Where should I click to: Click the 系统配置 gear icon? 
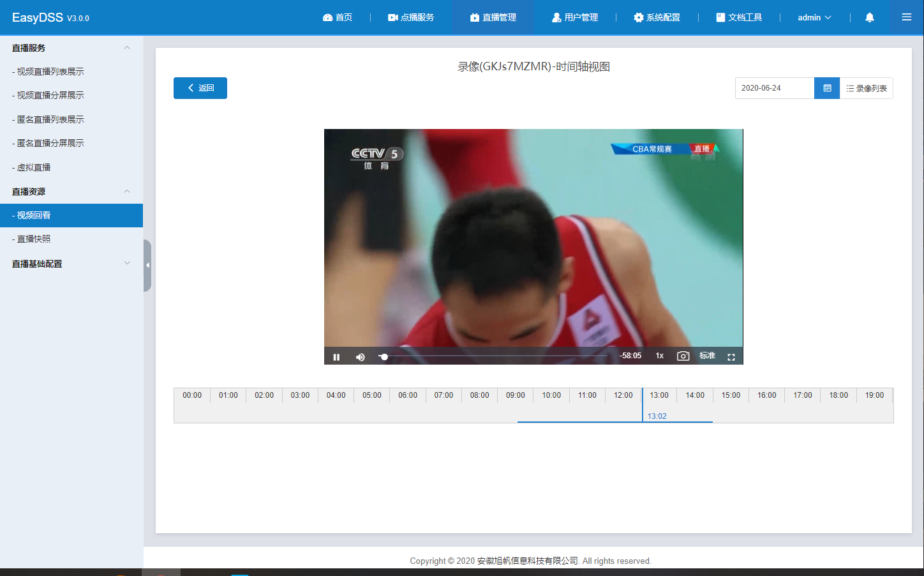click(x=638, y=17)
